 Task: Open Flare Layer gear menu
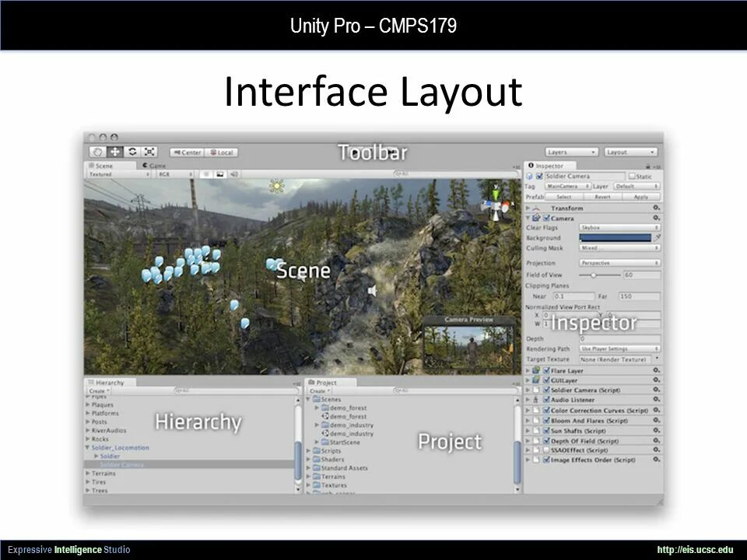(x=656, y=370)
